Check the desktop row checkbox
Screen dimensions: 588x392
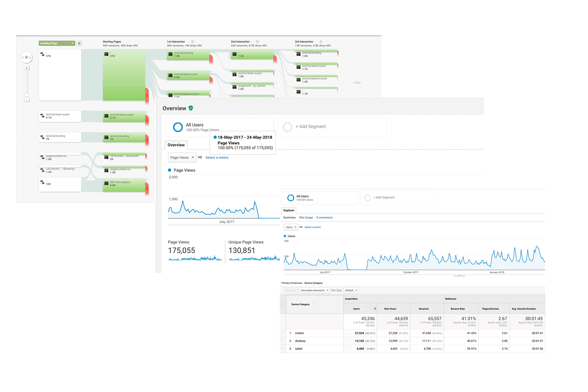tap(282, 341)
